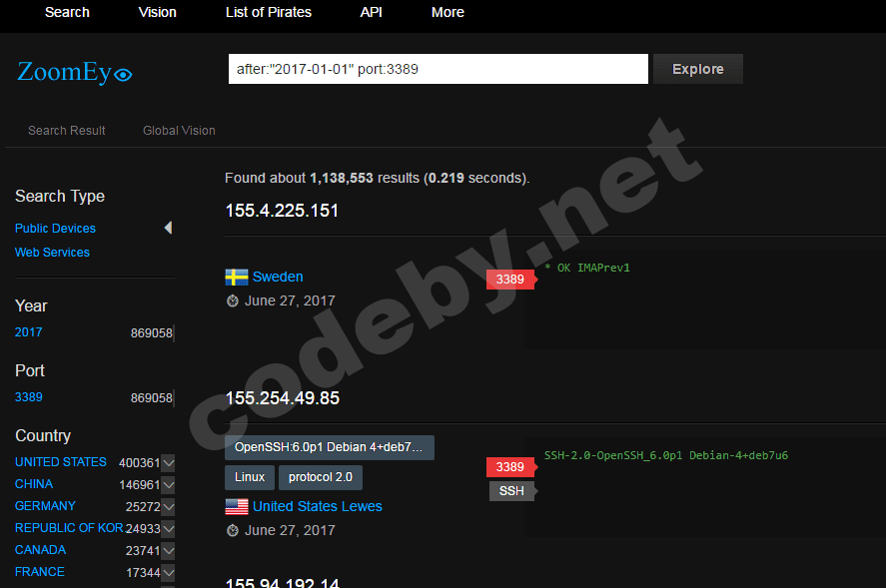886x588 pixels.
Task: Click the OpenSSH:6.0p1 Debian tag
Action: point(330,447)
